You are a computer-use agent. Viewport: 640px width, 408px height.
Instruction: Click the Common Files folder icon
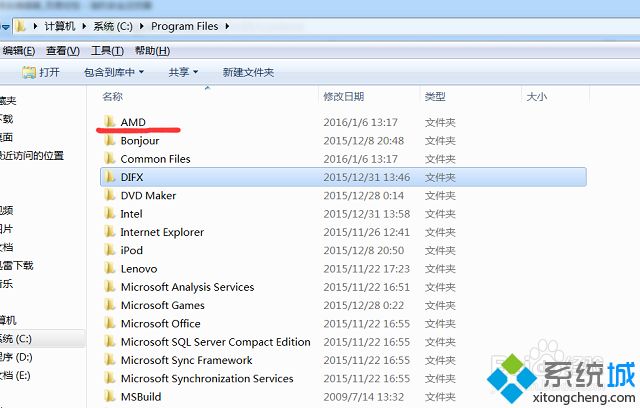(x=109, y=158)
